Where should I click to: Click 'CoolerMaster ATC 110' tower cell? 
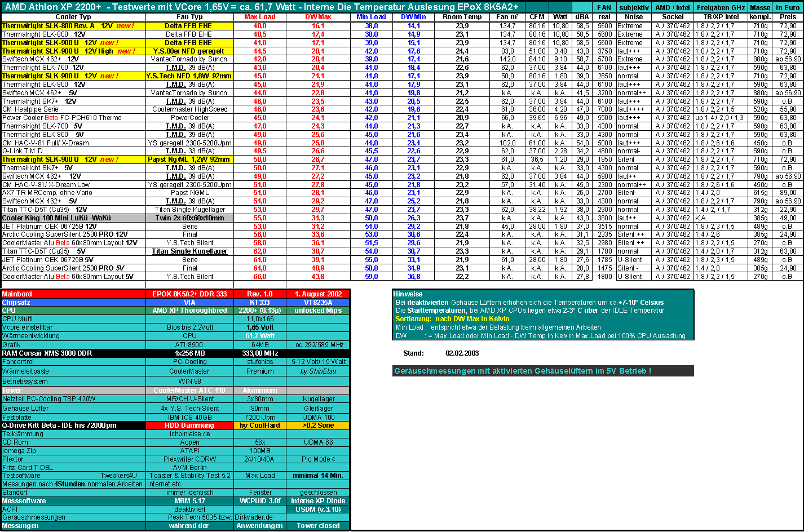pos(189,391)
